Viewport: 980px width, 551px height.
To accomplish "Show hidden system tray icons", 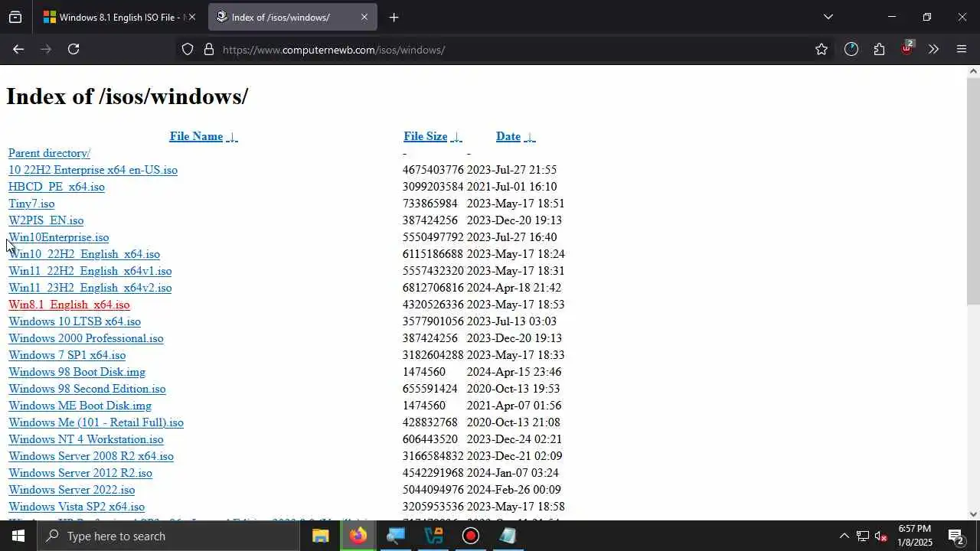I will (x=844, y=536).
